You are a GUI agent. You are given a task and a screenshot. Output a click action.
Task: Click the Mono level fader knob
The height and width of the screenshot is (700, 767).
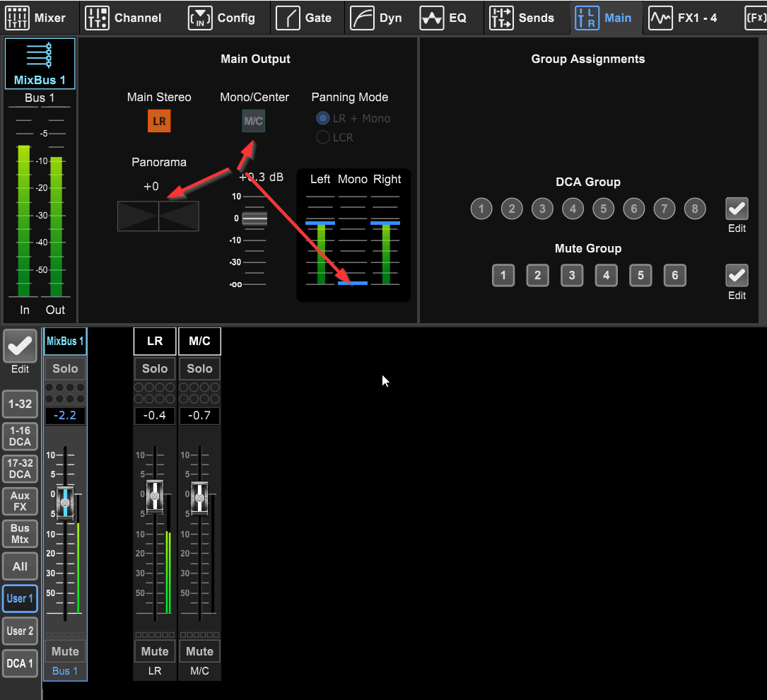[x=254, y=218]
